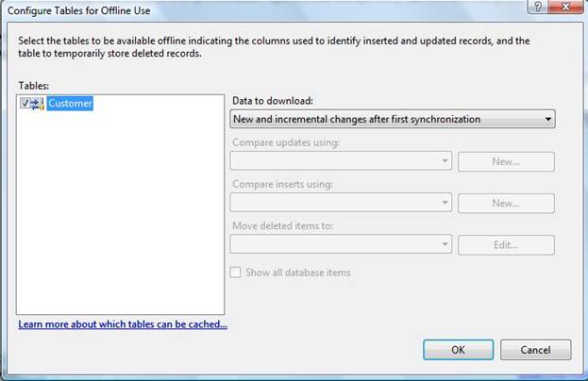Viewport: 588px width, 381px height.
Task: Confirm with the OK button
Action: coord(459,350)
